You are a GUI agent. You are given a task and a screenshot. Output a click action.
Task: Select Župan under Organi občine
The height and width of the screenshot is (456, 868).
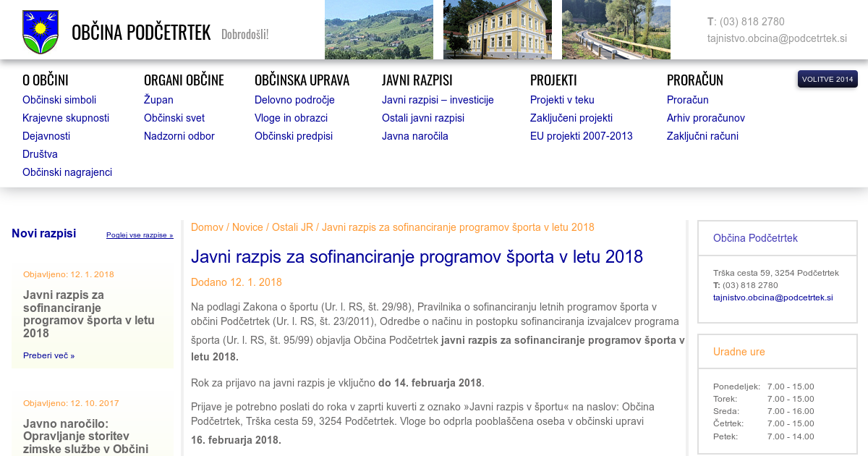click(x=158, y=100)
